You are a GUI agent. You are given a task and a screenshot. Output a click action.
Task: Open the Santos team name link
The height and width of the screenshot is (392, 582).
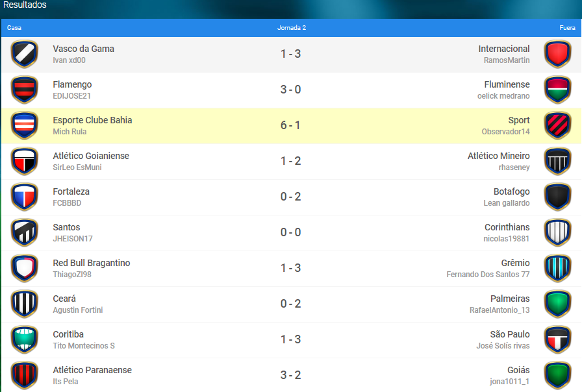click(66, 227)
